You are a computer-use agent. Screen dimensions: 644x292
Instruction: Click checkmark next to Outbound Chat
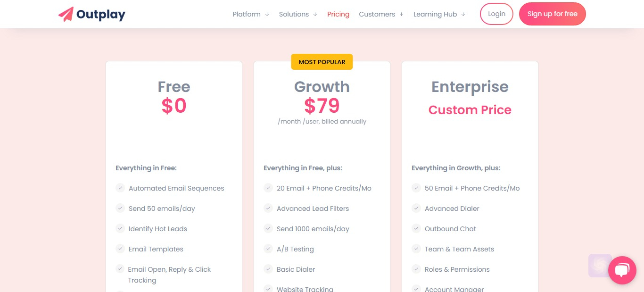(416, 228)
